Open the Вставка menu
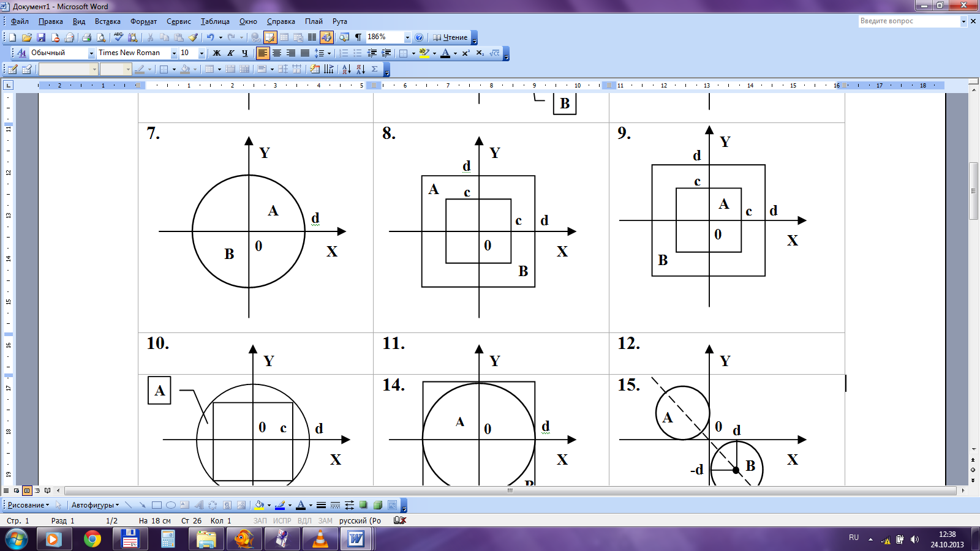Screen dimensions: 980x551 (107, 21)
